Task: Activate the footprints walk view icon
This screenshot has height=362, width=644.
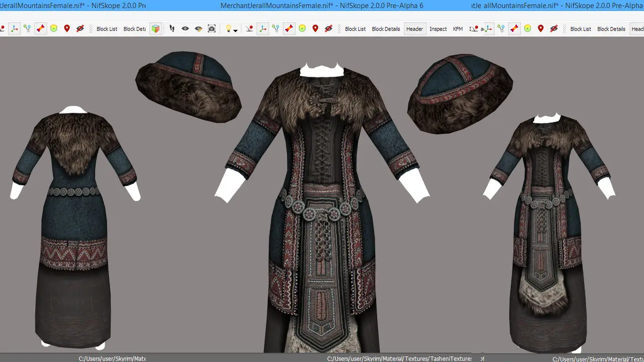Action: [x=172, y=29]
